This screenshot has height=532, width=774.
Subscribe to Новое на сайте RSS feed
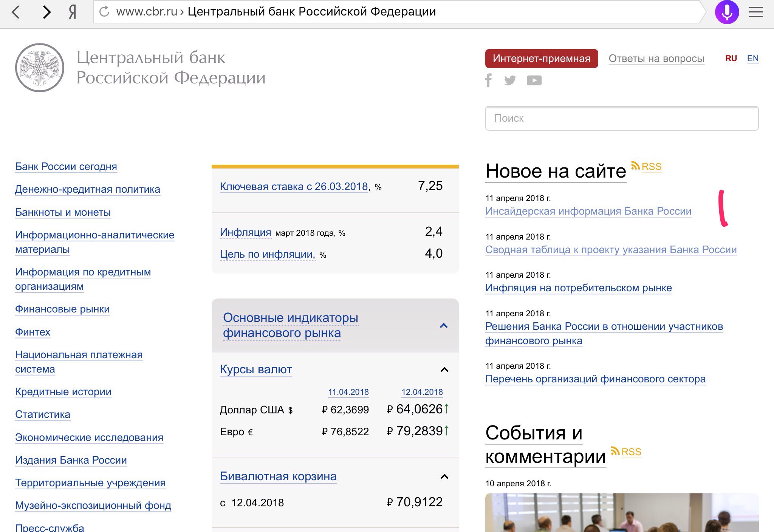click(647, 166)
